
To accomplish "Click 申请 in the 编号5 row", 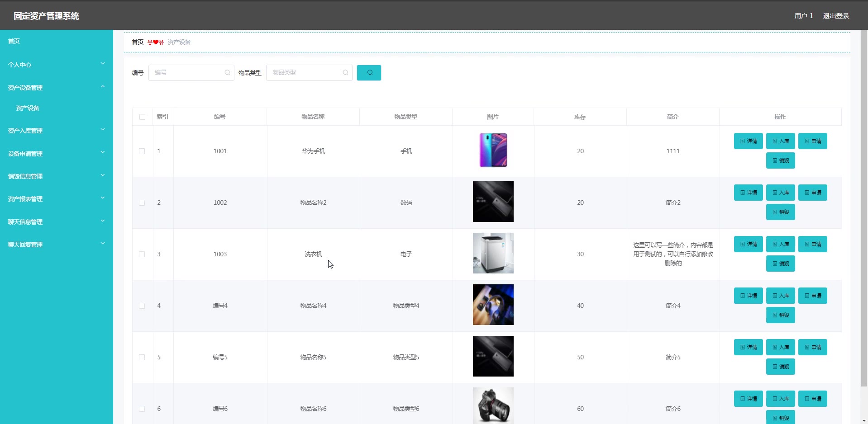I will [813, 347].
